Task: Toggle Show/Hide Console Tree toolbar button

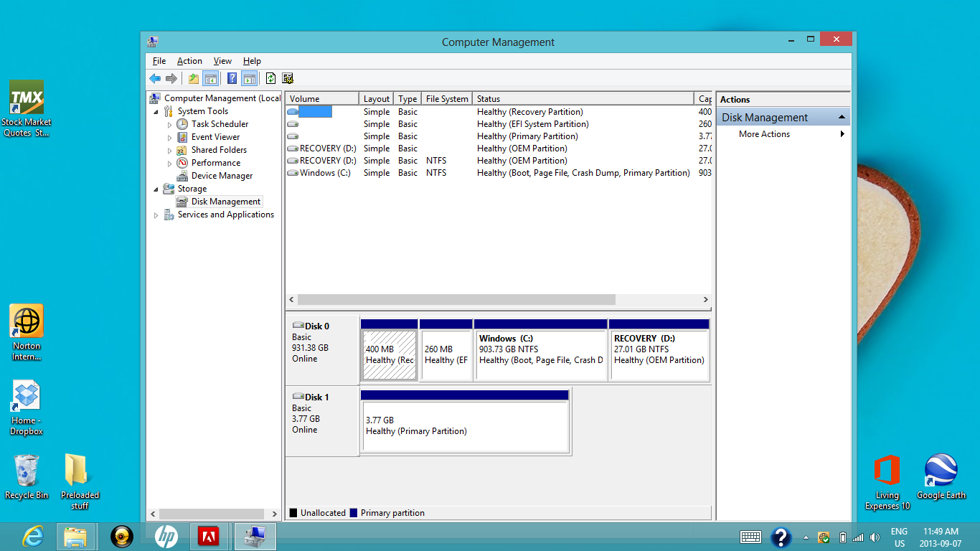Action: click(x=211, y=79)
